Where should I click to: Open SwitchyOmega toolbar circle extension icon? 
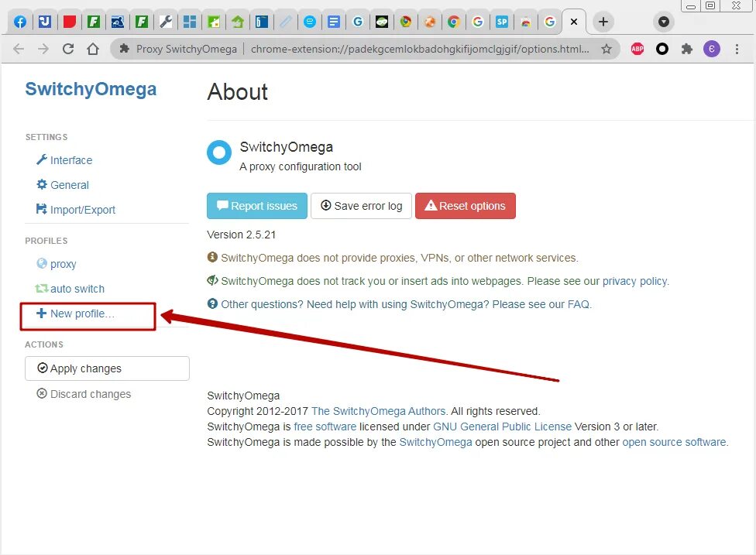pyautogui.click(x=662, y=49)
